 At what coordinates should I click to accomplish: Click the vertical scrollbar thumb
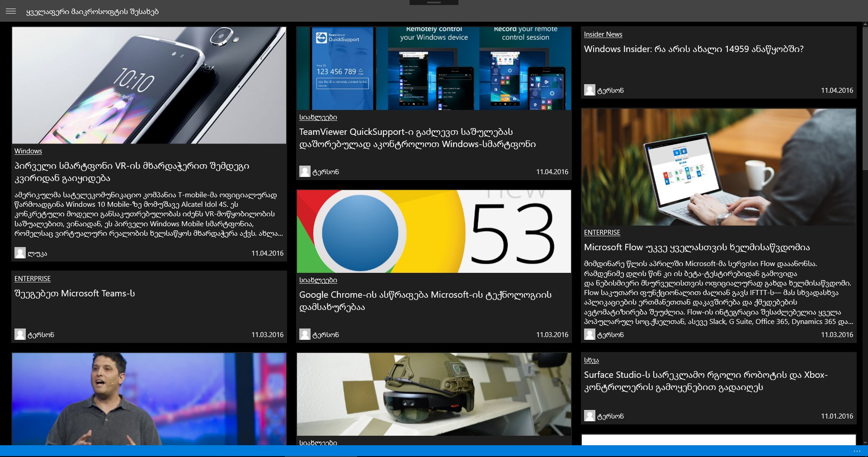click(865, 99)
